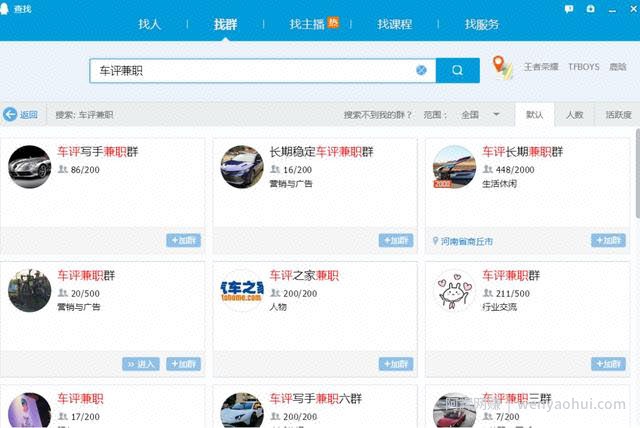
Task: Click hot keyword TFBOYS
Action: tap(584, 67)
